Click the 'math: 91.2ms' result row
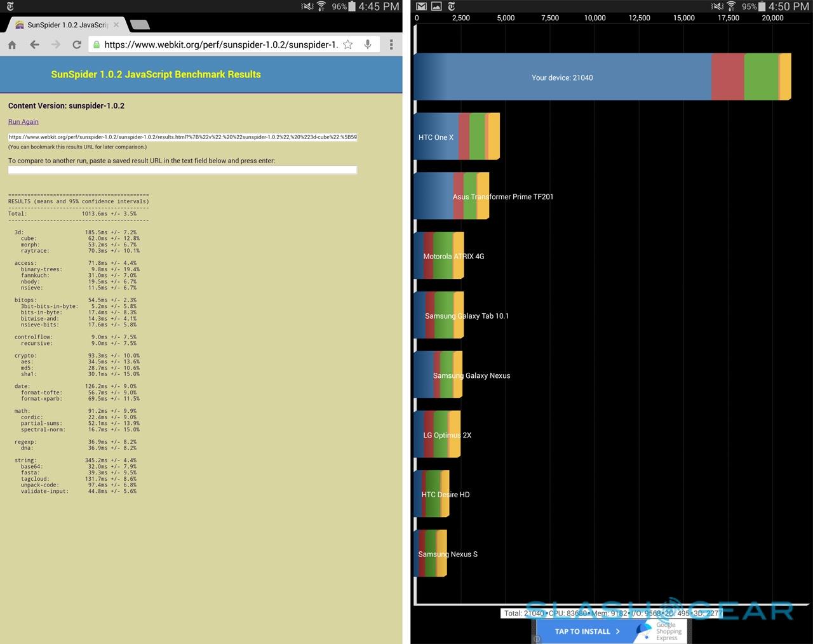This screenshot has height=644, width=813. click(76, 411)
